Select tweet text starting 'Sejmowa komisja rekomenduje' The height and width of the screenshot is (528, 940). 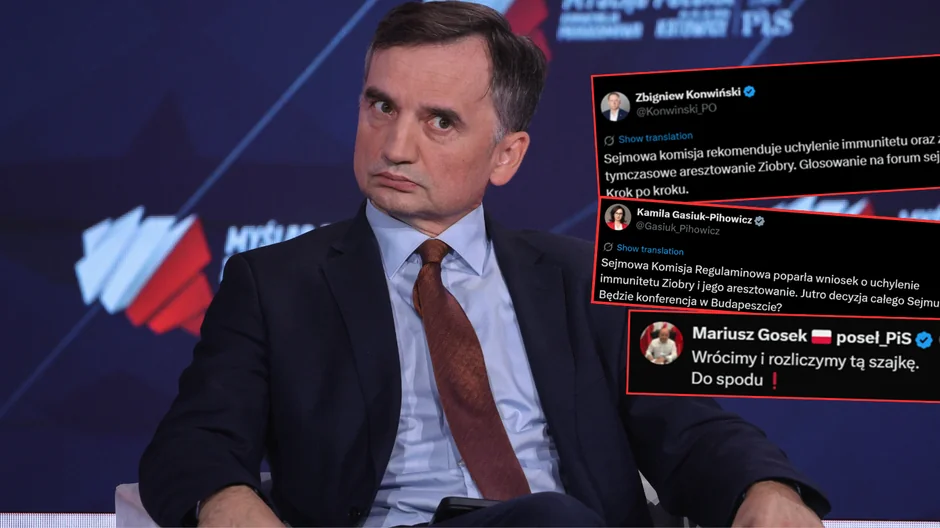coord(772,166)
